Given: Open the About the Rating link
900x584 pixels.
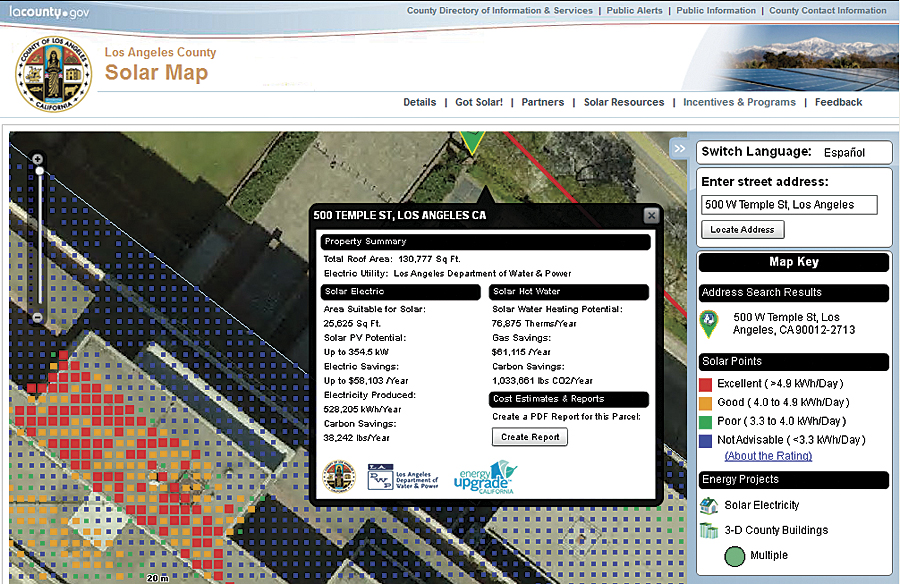Looking at the screenshot, I should coord(769,456).
